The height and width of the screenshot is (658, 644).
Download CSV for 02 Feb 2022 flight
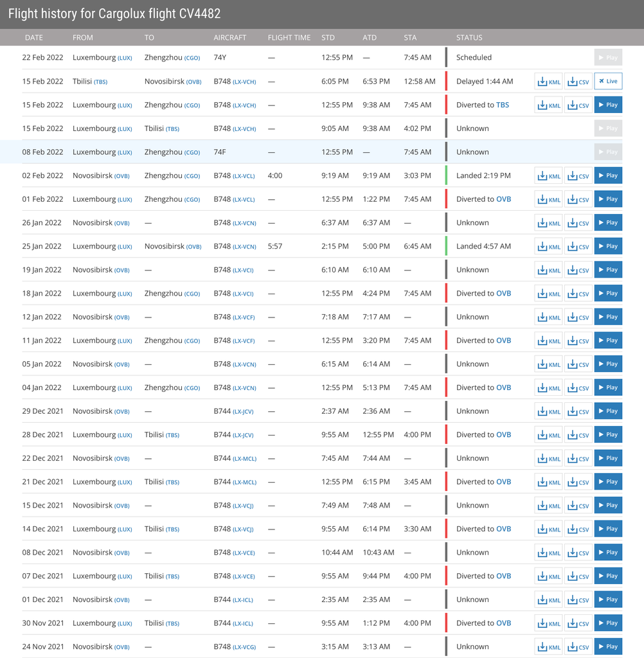[x=578, y=175]
